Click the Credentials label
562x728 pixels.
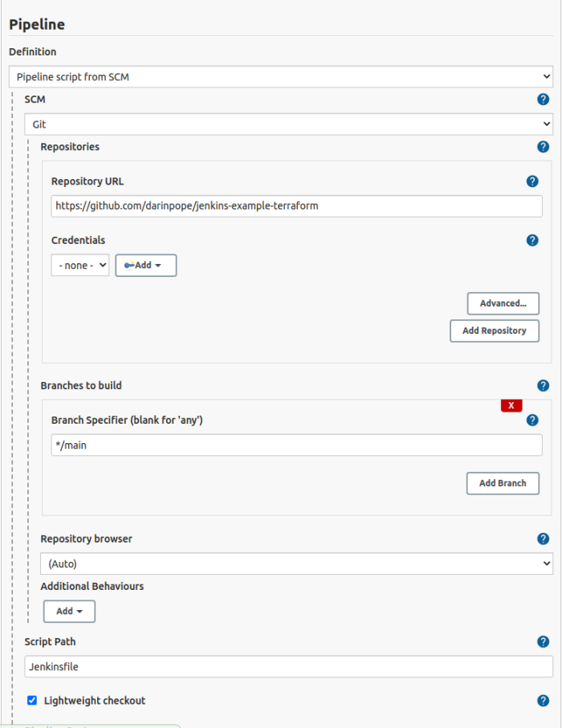pyautogui.click(x=78, y=241)
